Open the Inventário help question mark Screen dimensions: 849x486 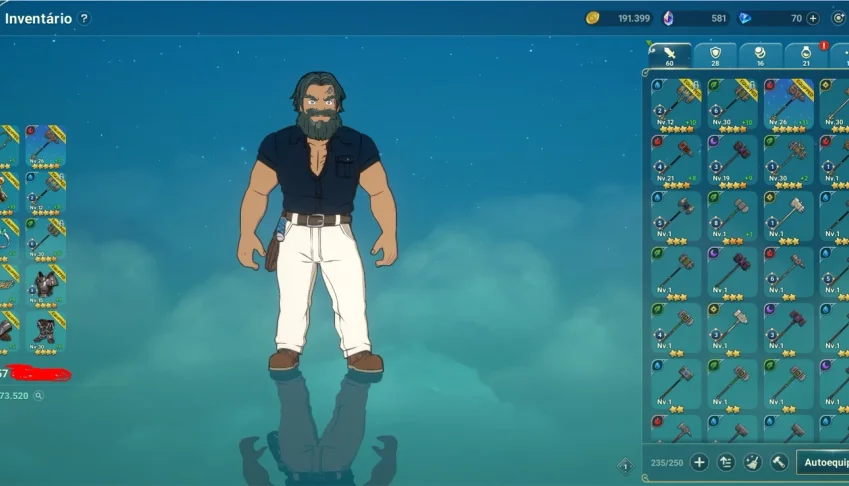(84, 18)
